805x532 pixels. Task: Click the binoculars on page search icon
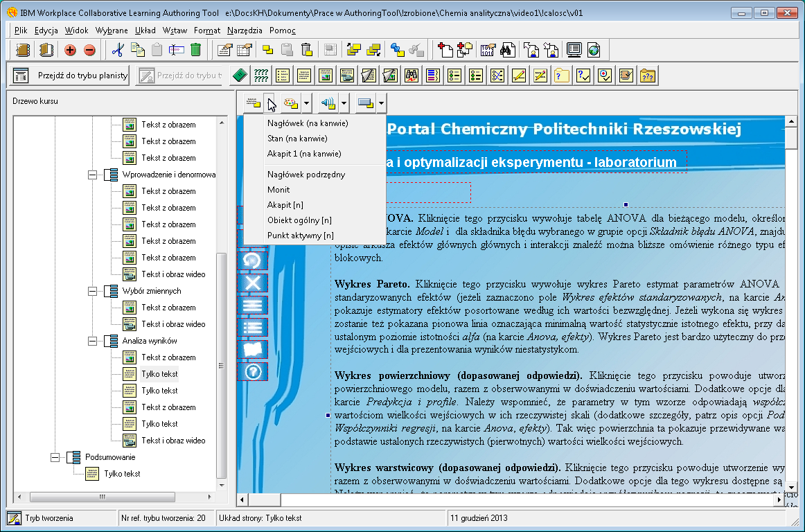[x=508, y=50]
